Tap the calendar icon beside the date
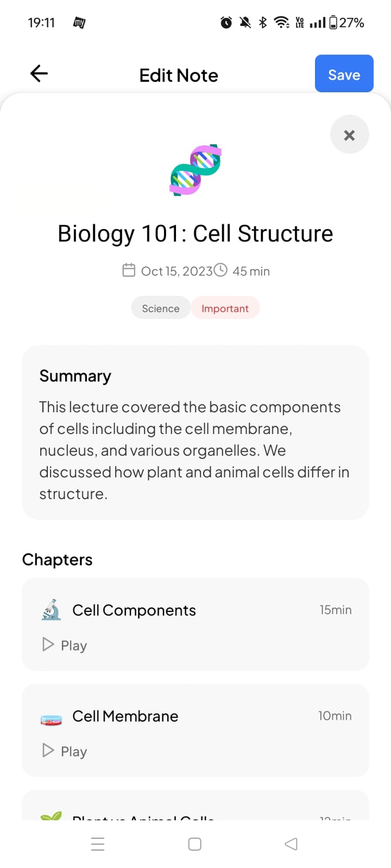391x868 pixels. (129, 270)
